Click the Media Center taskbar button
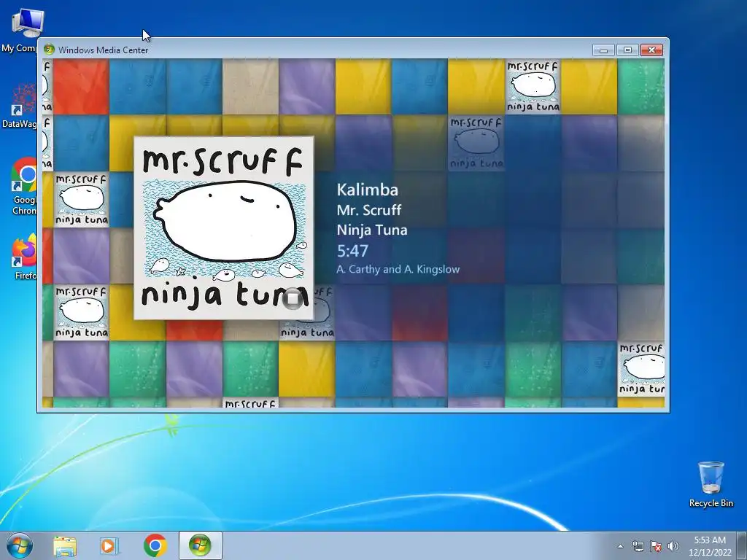Image resolution: width=747 pixels, height=560 pixels. point(200,545)
